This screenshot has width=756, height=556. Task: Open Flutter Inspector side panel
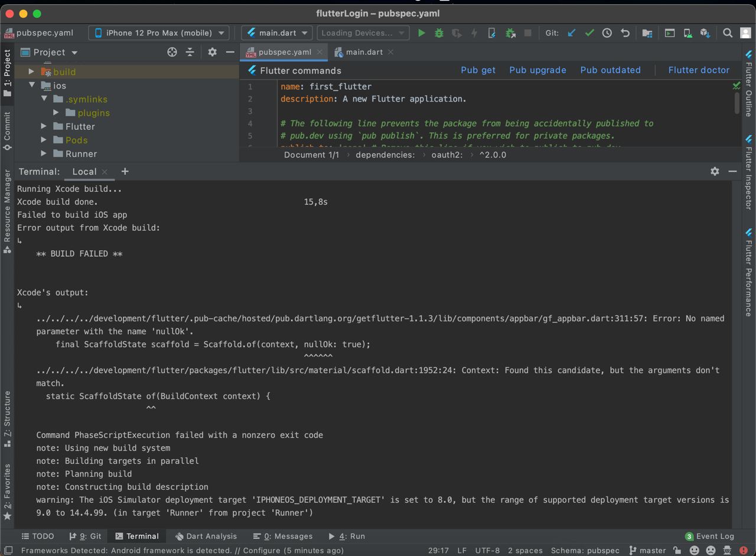click(x=748, y=172)
